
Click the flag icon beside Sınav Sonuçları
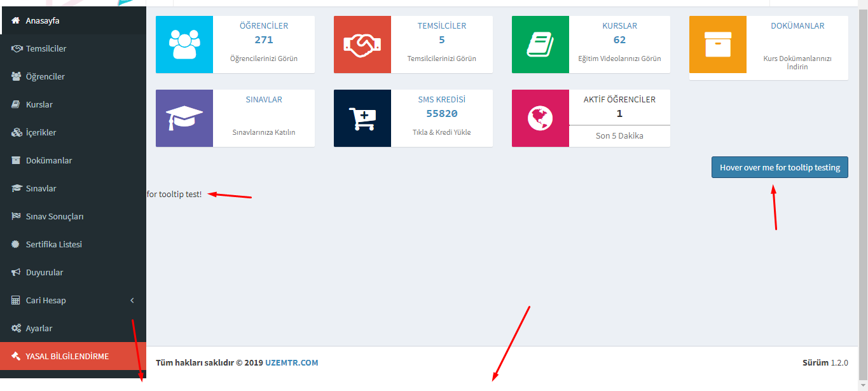[16, 216]
